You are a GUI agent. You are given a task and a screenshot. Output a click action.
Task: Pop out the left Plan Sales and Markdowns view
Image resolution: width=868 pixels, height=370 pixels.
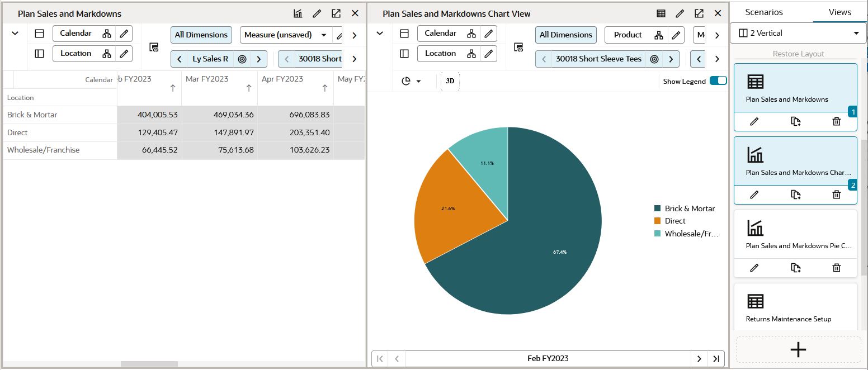[336, 13]
